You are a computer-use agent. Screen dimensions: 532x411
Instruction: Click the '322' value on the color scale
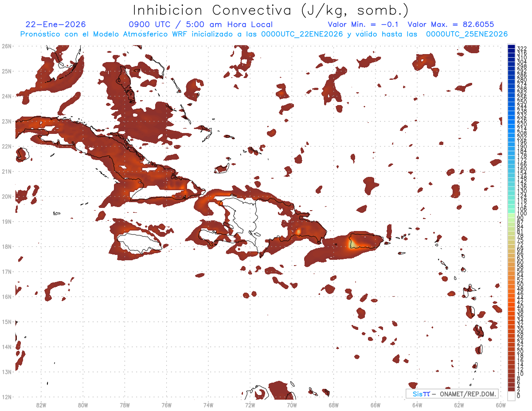pyautogui.click(x=522, y=48)
